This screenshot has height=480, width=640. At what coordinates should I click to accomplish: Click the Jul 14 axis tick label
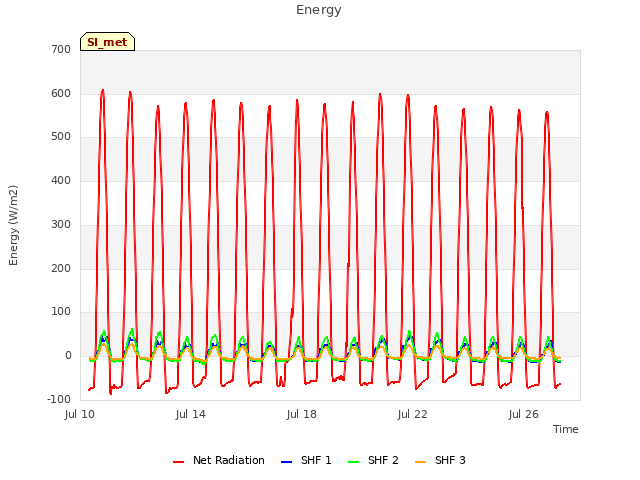(191, 414)
